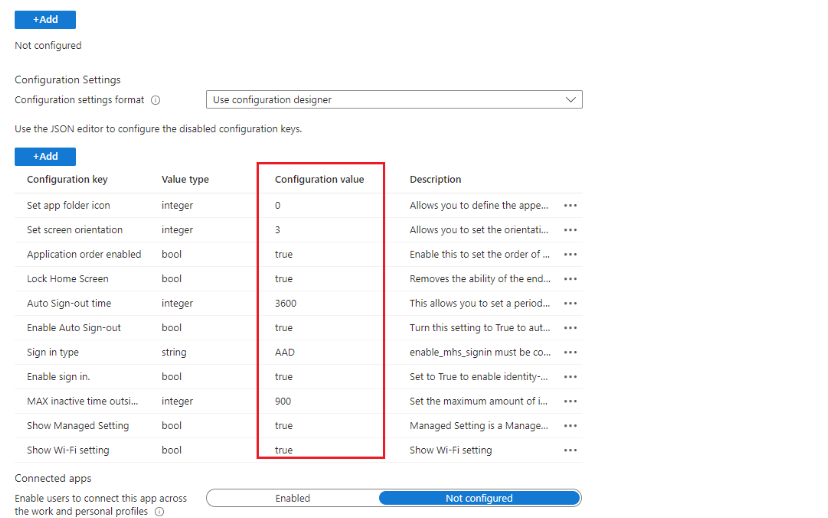Set Connected apps to Enabled
The image size is (828, 518).
tap(293, 498)
